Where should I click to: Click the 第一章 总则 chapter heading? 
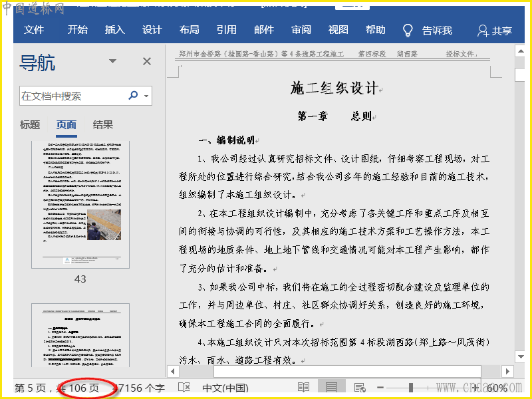pos(334,116)
